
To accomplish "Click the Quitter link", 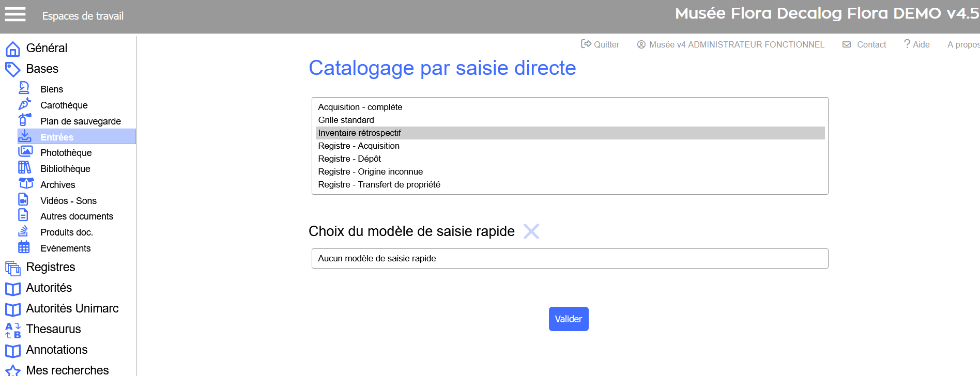I will point(600,44).
